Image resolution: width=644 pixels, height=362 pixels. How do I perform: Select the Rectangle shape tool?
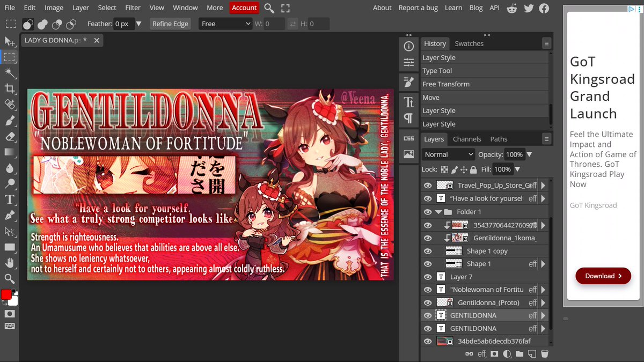coord(10,247)
